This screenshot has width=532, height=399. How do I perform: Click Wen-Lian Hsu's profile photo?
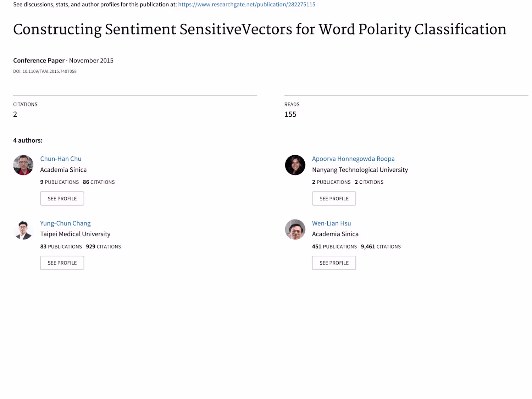pos(295,229)
